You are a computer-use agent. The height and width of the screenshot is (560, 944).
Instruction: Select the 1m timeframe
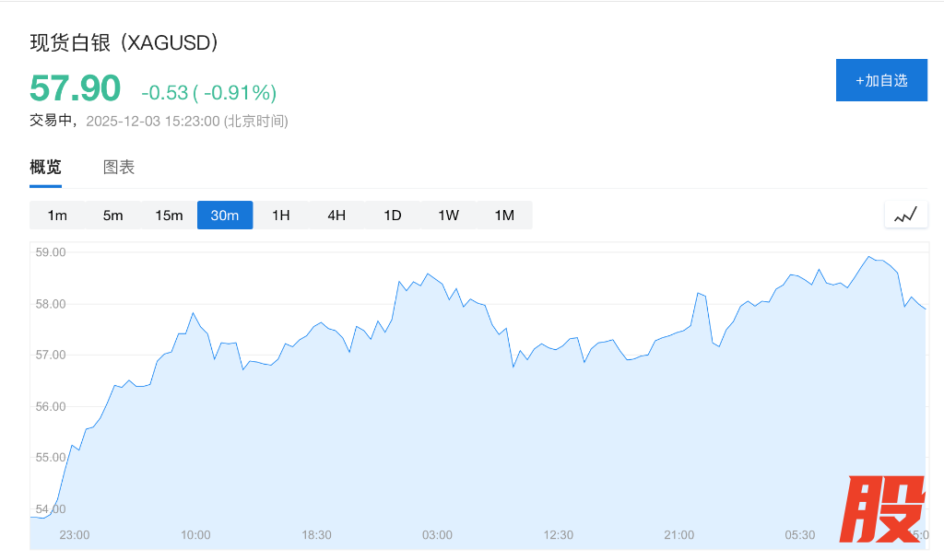(57, 216)
